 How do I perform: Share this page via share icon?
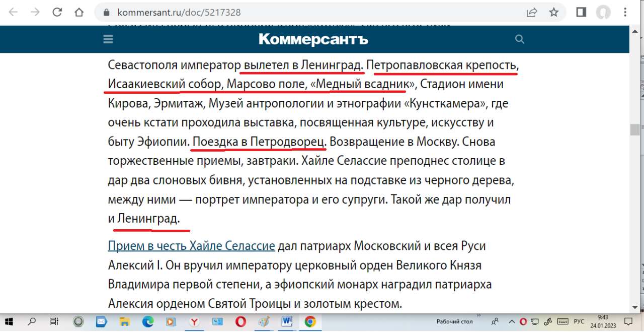[532, 12]
